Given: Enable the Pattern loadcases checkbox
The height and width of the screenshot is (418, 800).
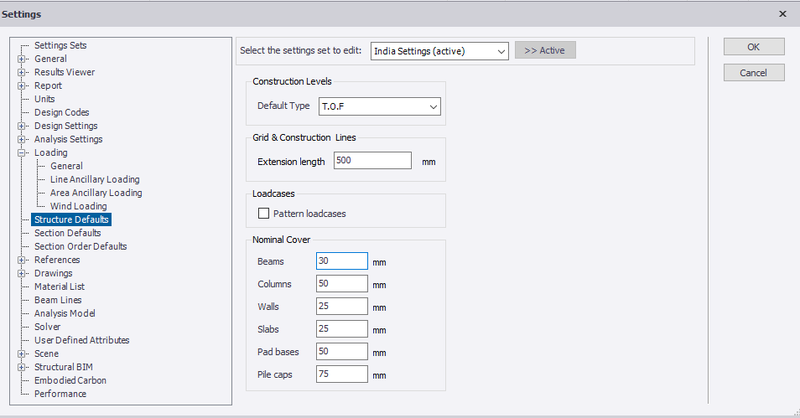Looking at the screenshot, I should (x=263, y=213).
